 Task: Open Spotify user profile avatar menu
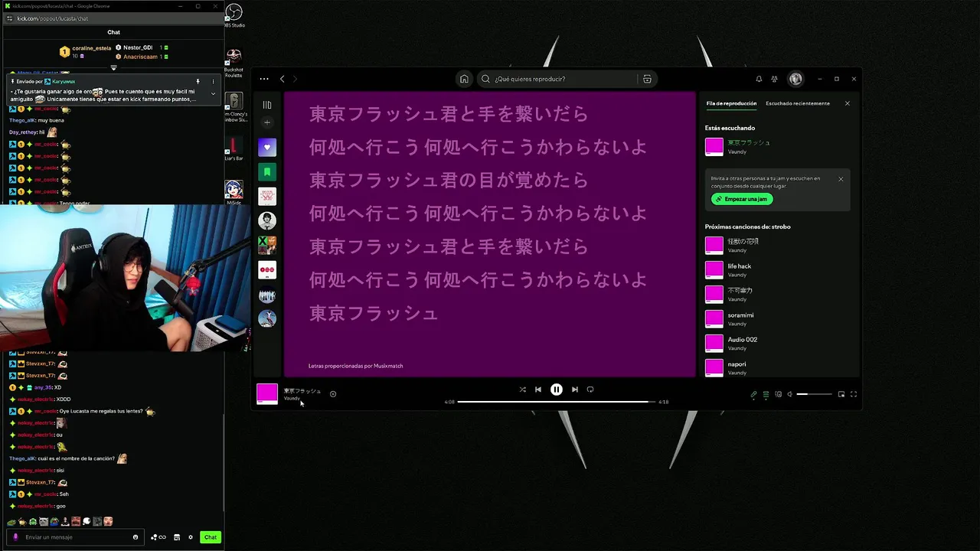pyautogui.click(x=795, y=79)
